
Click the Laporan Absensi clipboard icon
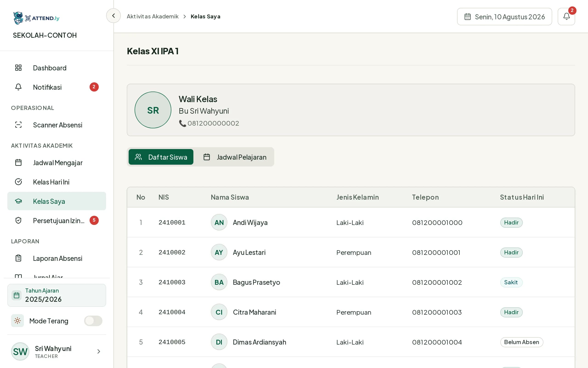[18, 258]
